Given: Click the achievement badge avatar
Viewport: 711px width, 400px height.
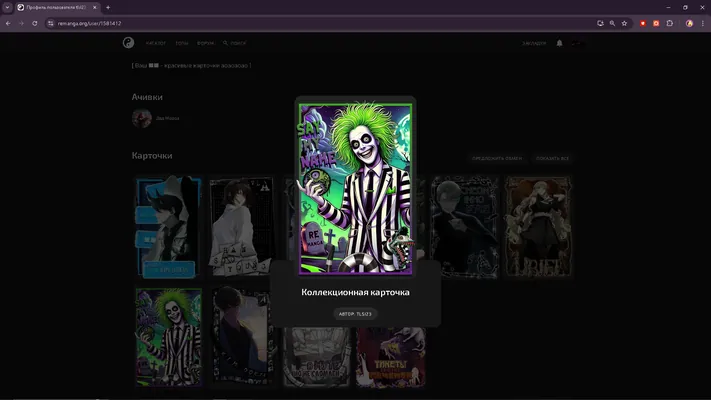Looking at the screenshot, I should 142,118.
